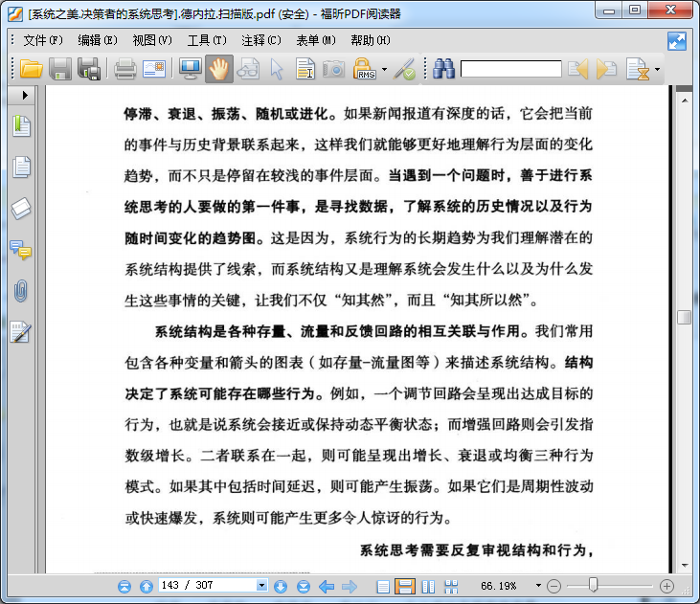
Task: Open the 文件(F) menu
Action: (43, 40)
